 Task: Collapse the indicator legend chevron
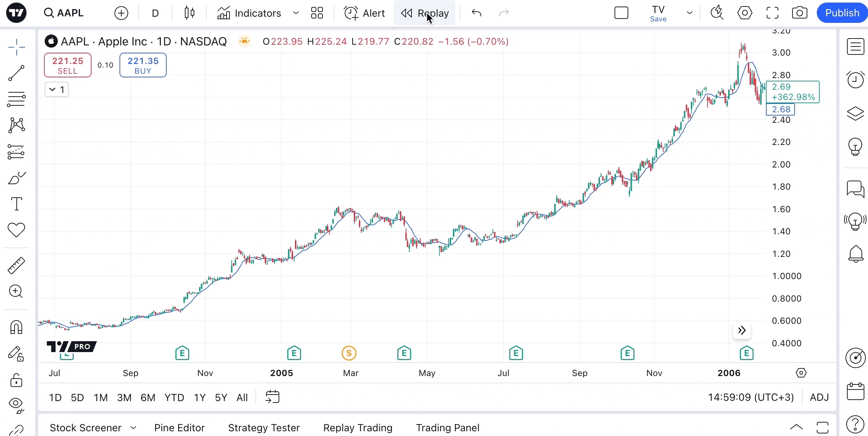pos(52,89)
